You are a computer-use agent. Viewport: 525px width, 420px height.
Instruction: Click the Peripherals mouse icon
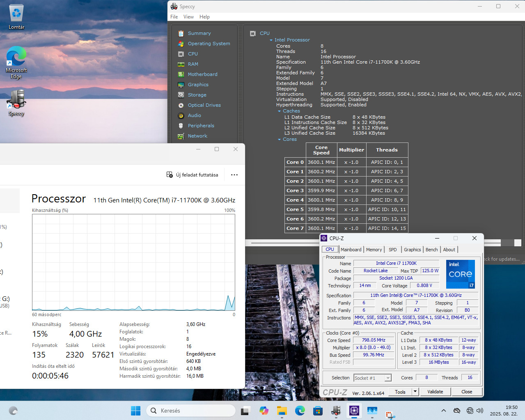(x=181, y=126)
